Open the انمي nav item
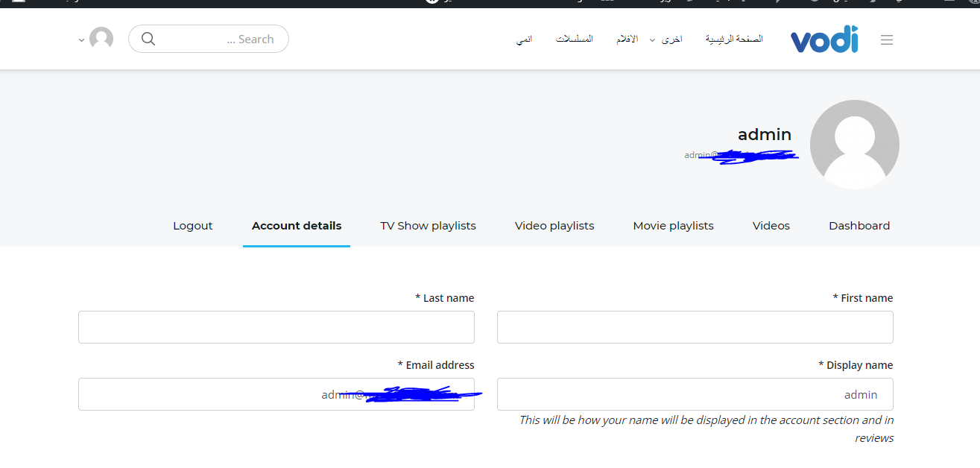 pyautogui.click(x=524, y=39)
